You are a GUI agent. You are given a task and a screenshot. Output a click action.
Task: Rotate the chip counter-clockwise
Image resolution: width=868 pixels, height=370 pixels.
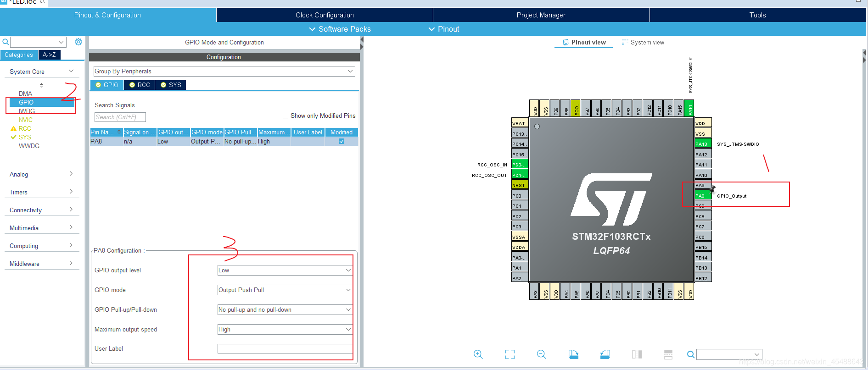point(605,354)
